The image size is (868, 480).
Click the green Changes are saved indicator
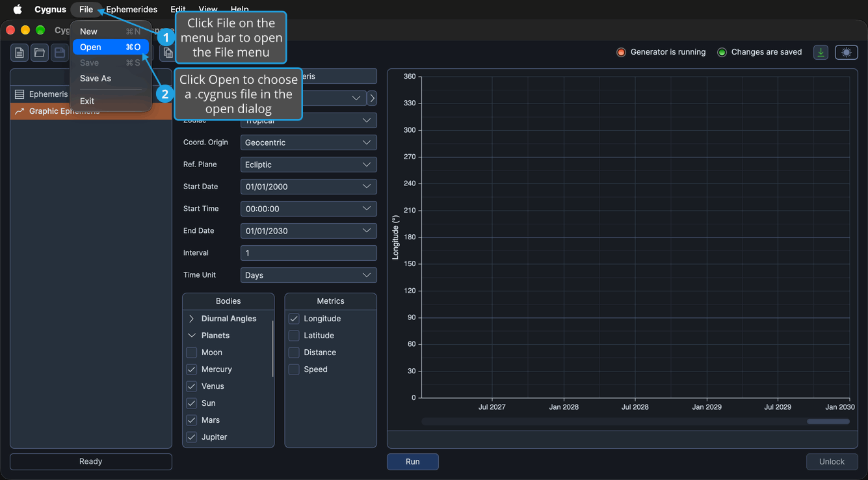pyautogui.click(x=722, y=52)
